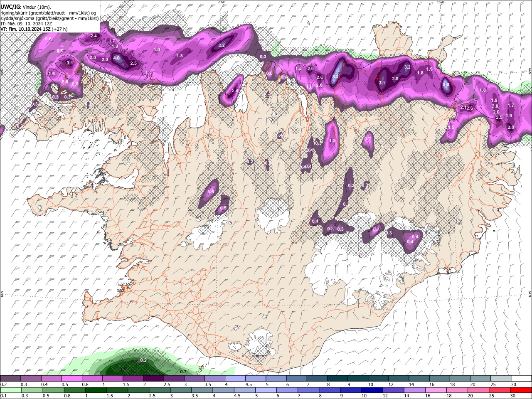Click the 'slydda/snjókoma' legend description line
This screenshot has height=399, width=532.
coord(50,18)
